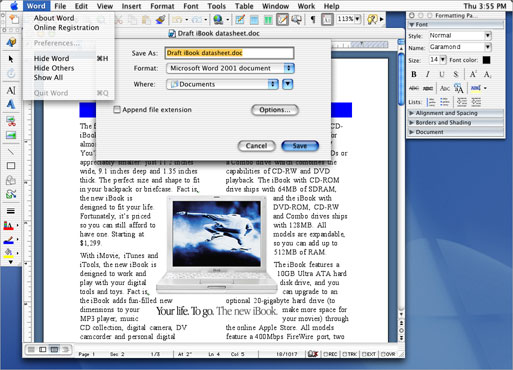Toggle REC indicator in status bar
Screen dimensions: 513x370
tap(330, 354)
